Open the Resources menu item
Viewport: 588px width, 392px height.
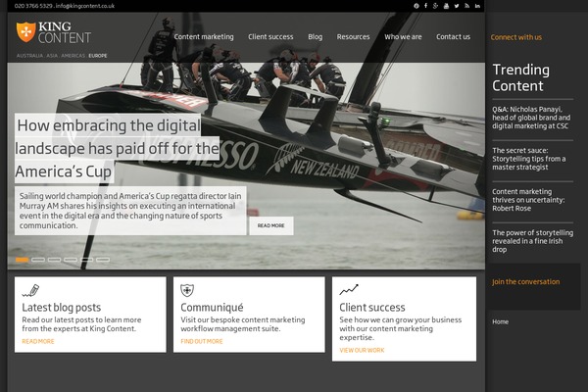point(353,37)
